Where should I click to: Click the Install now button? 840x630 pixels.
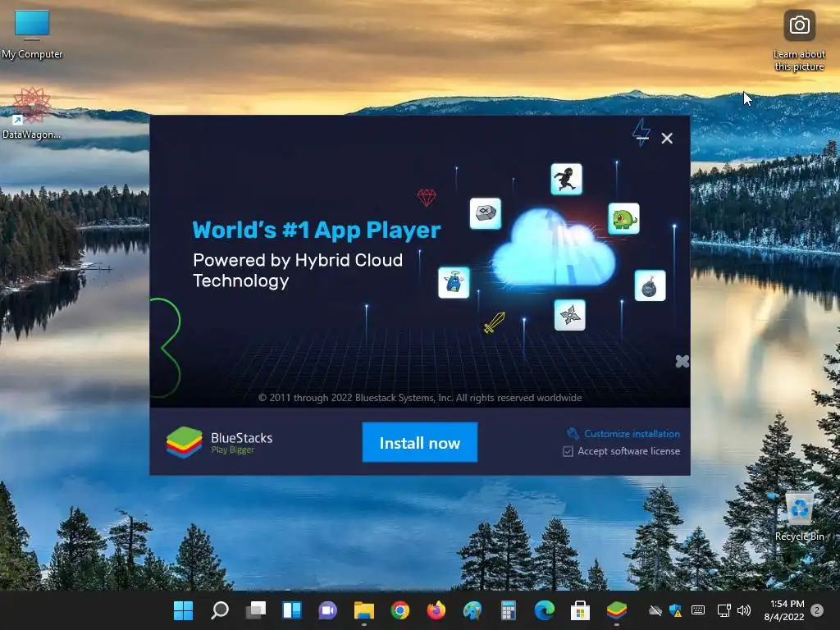(x=419, y=442)
